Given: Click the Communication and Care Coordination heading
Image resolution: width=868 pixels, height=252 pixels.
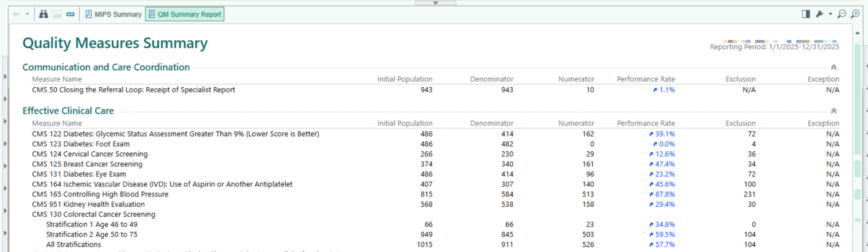Looking at the screenshot, I should [106, 67].
